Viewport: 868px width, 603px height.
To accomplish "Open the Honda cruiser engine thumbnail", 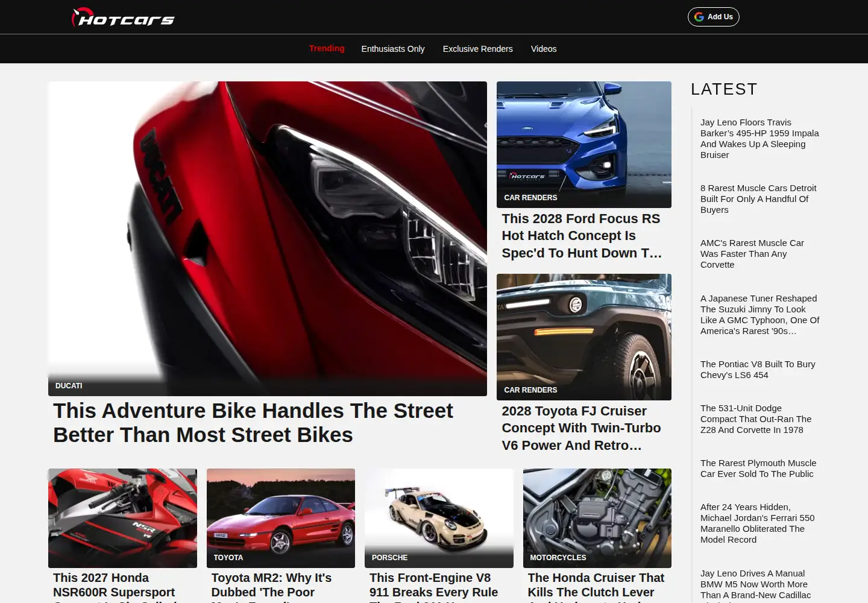I will [x=597, y=518].
